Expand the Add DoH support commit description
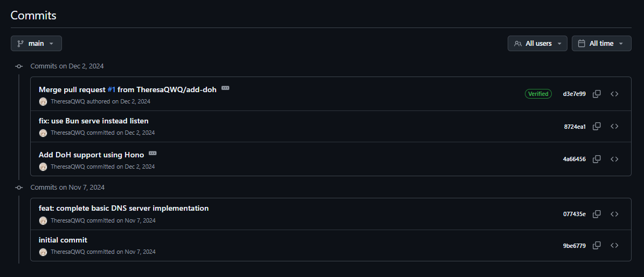Image resolution: width=644 pixels, height=277 pixels. coord(153,153)
